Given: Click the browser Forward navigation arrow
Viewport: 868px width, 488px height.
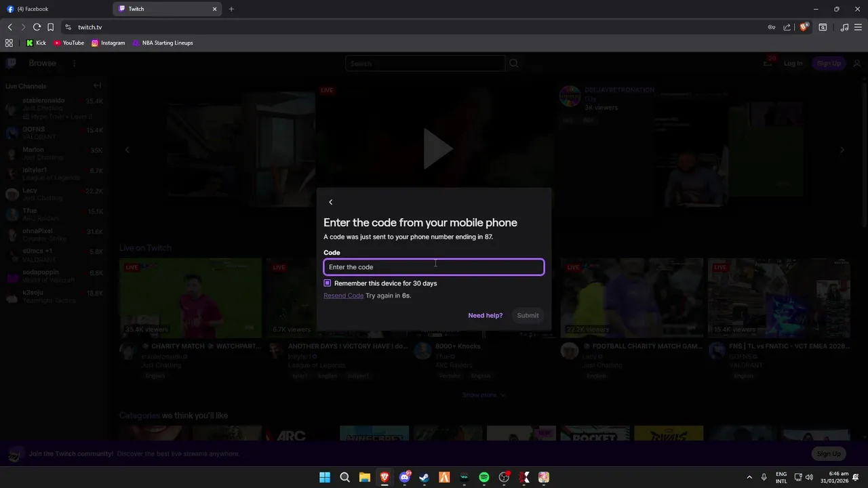Looking at the screenshot, I should click(23, 27).
